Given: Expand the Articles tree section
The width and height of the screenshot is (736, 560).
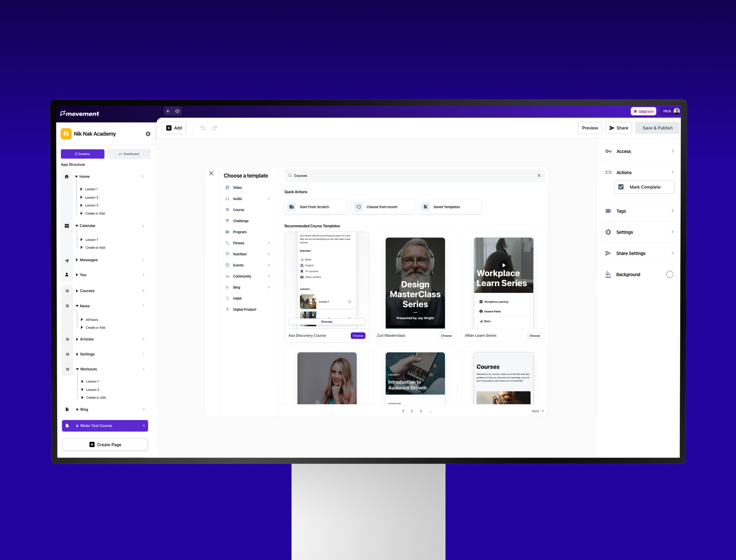Looking at the screenshot, I should pyautogui.click(x=77, y=339).
